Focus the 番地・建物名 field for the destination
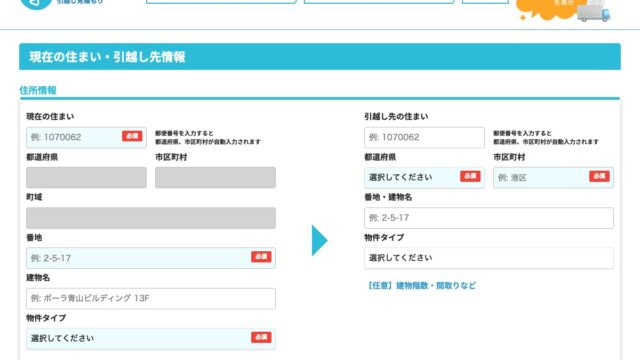The height and width of the screenshot is (360, 640). tap(489, 218)
